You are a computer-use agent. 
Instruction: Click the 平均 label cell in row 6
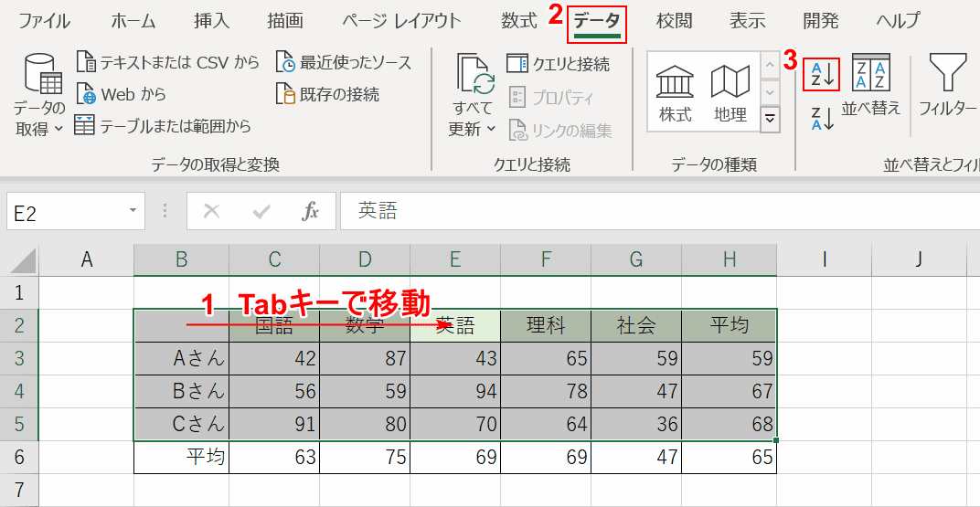[182, 457]
